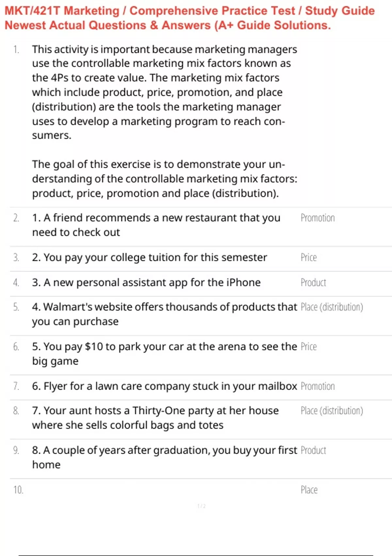Select the Walmart's website question text
The height and width of the screenshot is (556, 392).
165,314
